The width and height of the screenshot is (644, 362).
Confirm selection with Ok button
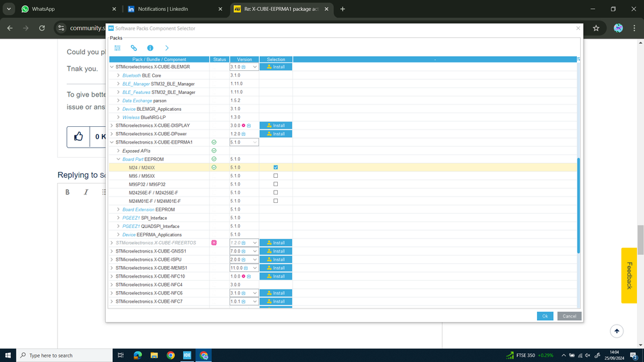(x=545, y=316)
